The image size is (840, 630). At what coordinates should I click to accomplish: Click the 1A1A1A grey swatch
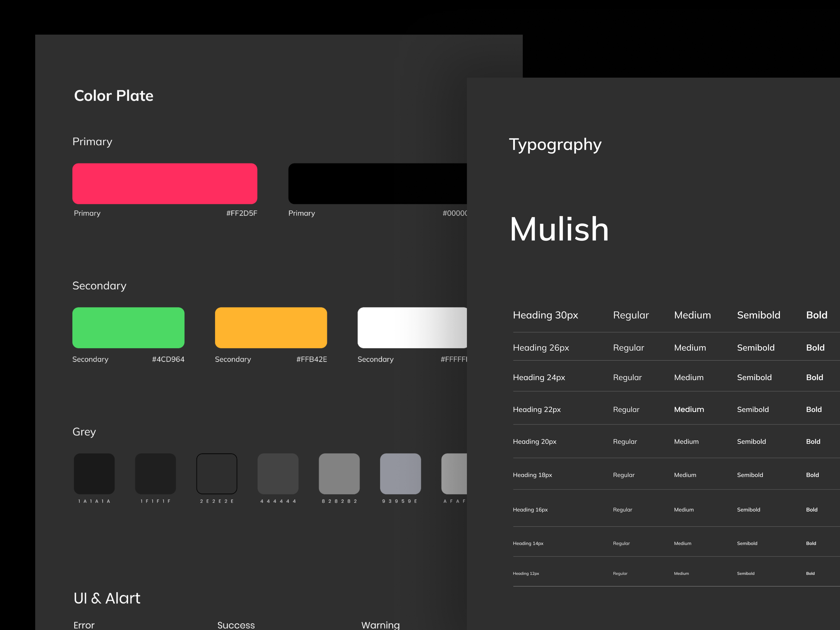coord(94,474)
